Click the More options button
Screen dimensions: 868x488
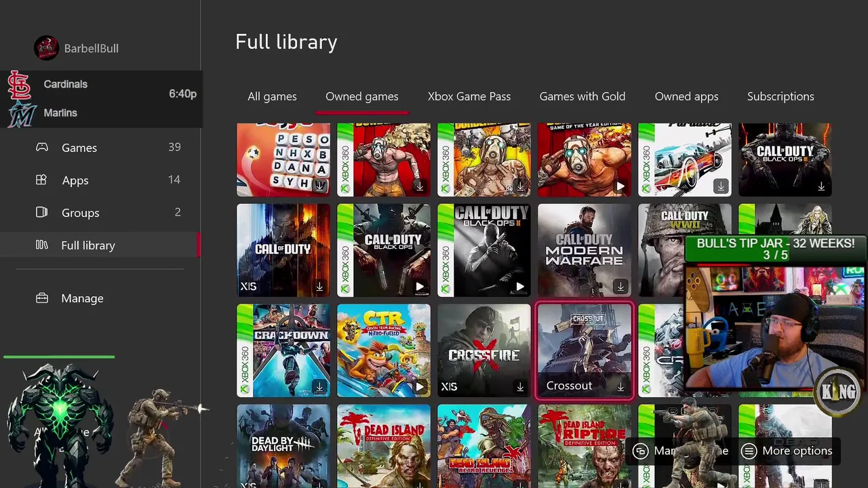[x=786, y=451]
